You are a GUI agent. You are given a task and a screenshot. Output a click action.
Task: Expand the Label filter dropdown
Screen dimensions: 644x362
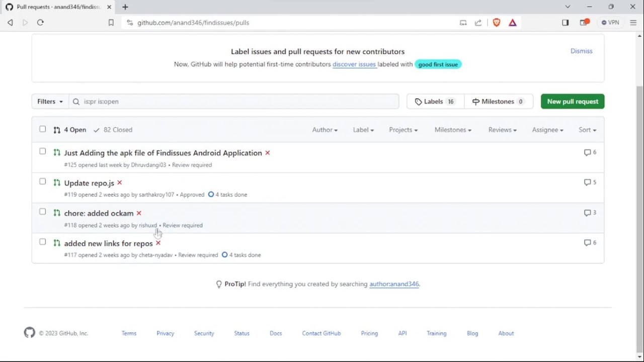click(x=363, y=130)
